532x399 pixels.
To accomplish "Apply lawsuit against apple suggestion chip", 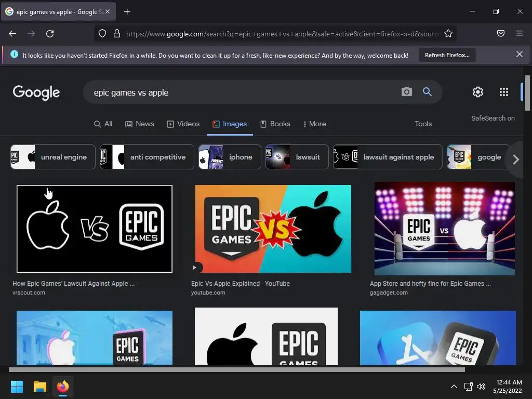I will click(388, 157).
